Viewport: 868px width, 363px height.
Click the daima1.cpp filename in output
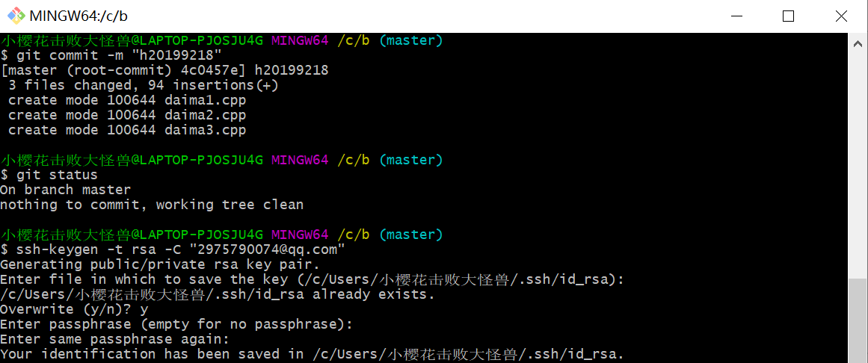tap(205, 100)
